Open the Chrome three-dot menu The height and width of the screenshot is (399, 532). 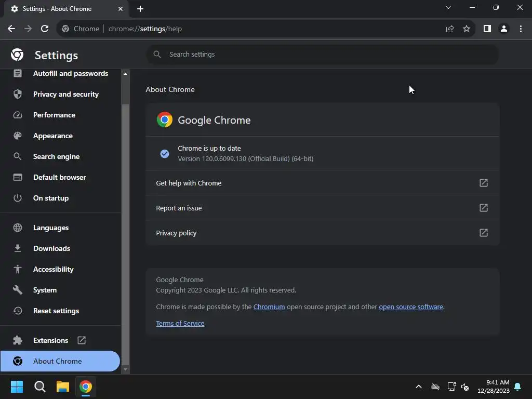point(521,29)
